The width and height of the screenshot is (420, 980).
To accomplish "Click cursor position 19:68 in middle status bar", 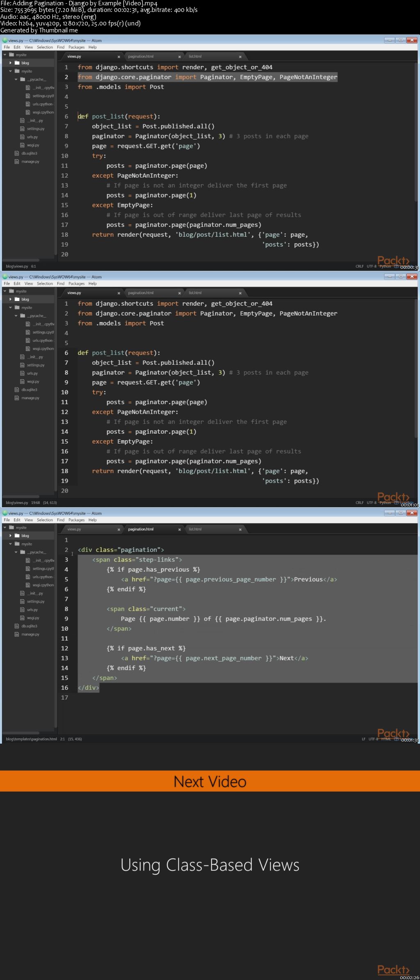I will click(36, 503).
